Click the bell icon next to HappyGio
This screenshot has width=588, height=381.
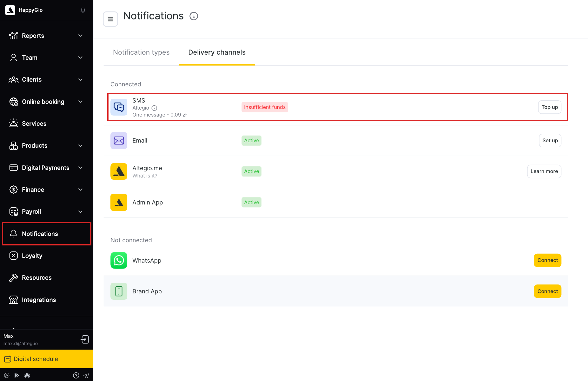[x=83, y=10]
